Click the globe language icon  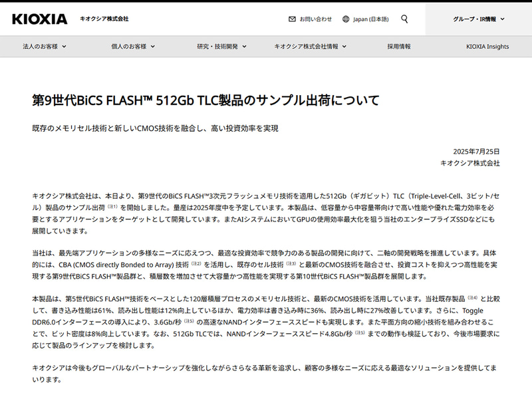coord(346,19)
